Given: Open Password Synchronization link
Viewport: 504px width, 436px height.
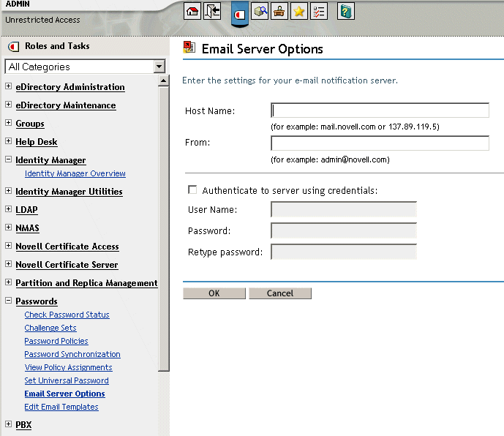Looking at the screenshot, I should (x=72, y=354).
